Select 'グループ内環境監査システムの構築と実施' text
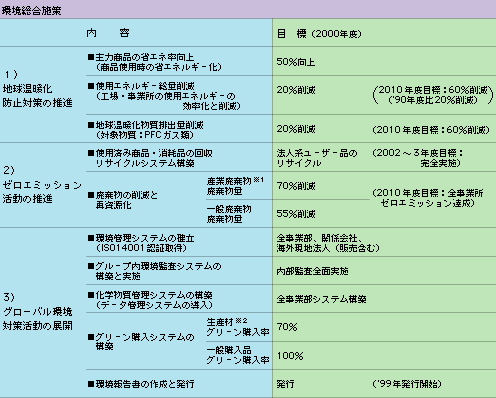Image resolution: width=496 pixels, height=398 pixels. (155, 271)
